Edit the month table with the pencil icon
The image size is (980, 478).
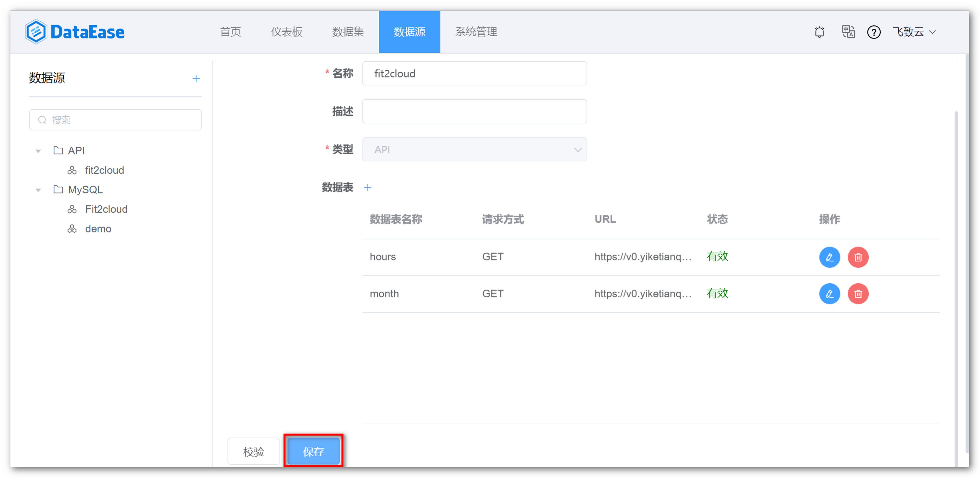(x=829, y=293)
